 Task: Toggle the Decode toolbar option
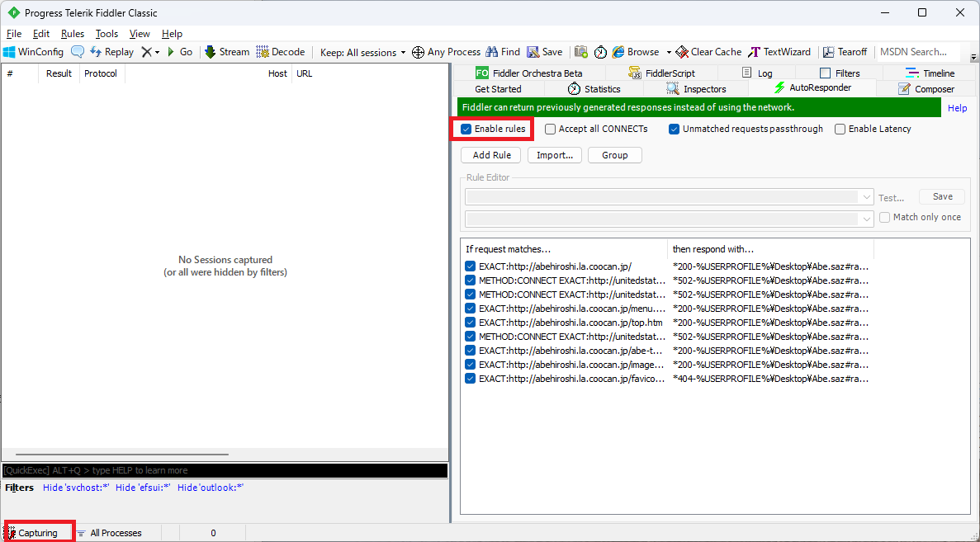point(280,52)
